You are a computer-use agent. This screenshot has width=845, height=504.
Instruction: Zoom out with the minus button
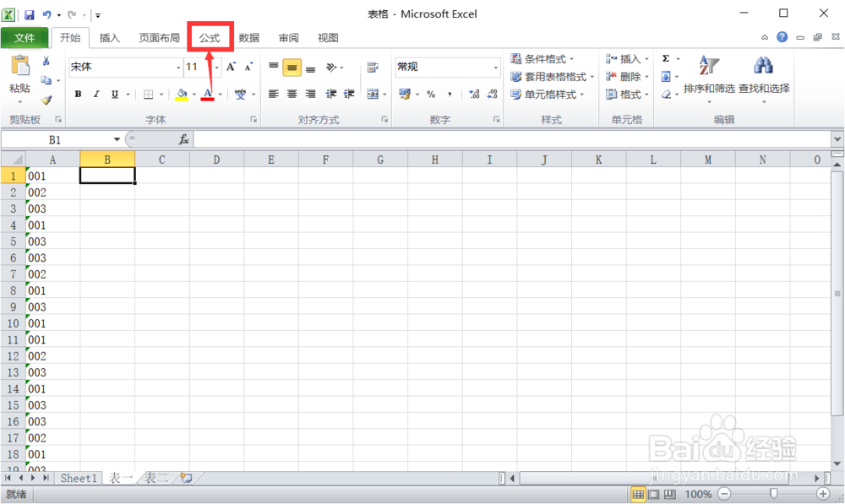[x=725, y=494]
